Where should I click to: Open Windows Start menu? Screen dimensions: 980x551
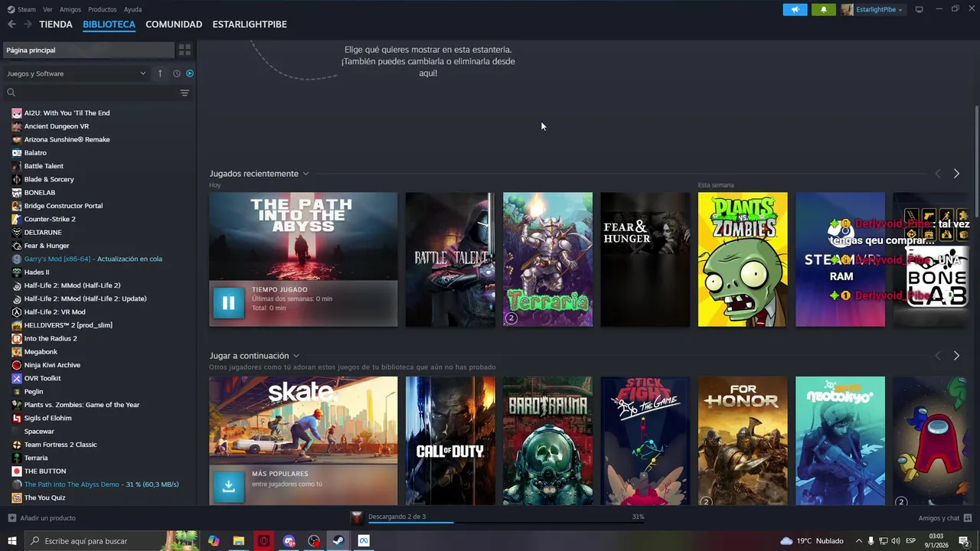pyautogui.click(x=11, y=541)
